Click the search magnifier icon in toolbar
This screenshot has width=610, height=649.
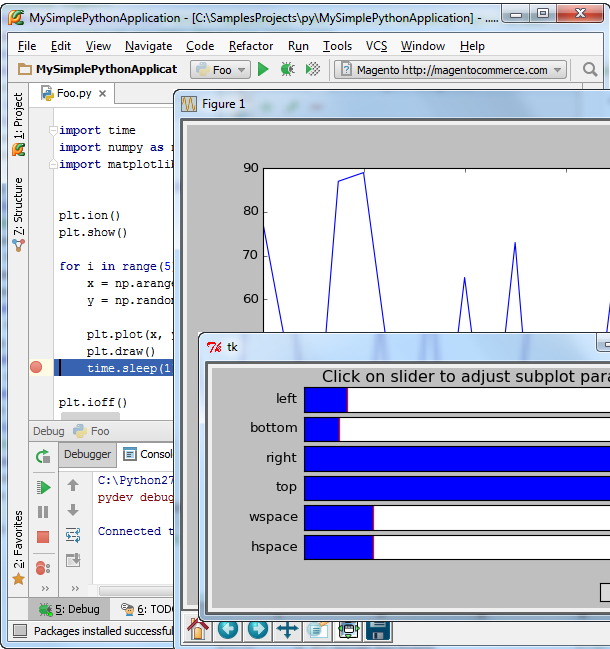point(590,70)
